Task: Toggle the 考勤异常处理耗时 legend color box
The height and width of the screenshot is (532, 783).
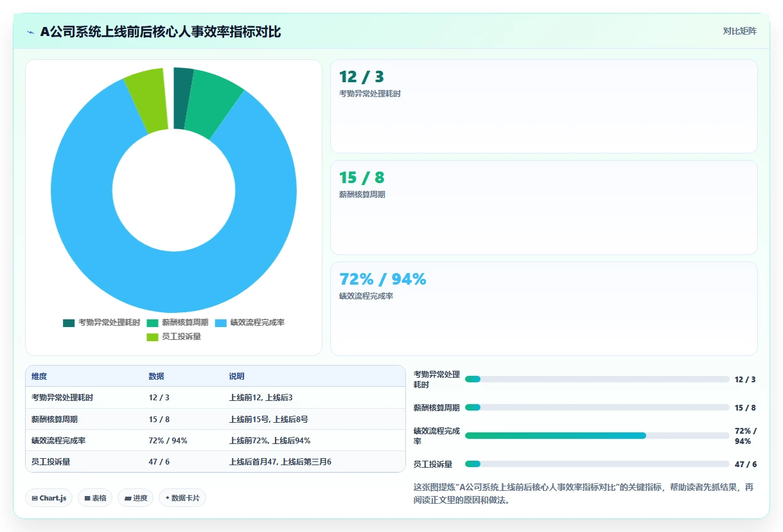Action: pyautogui.click(x=69, y=323)
